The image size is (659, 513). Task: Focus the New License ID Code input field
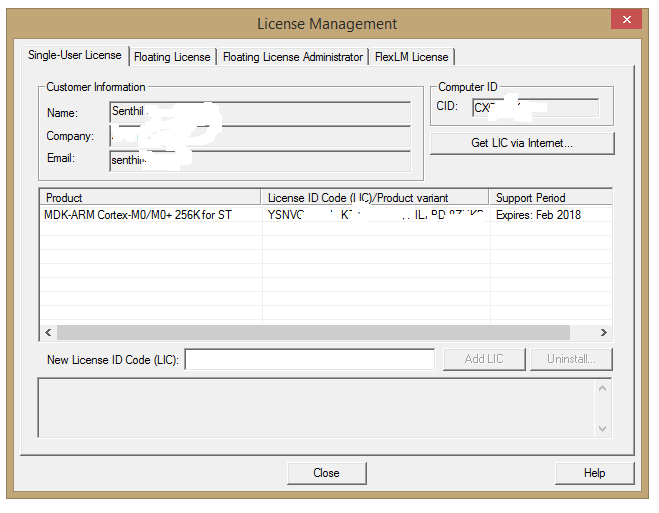(x=310, y=359)
